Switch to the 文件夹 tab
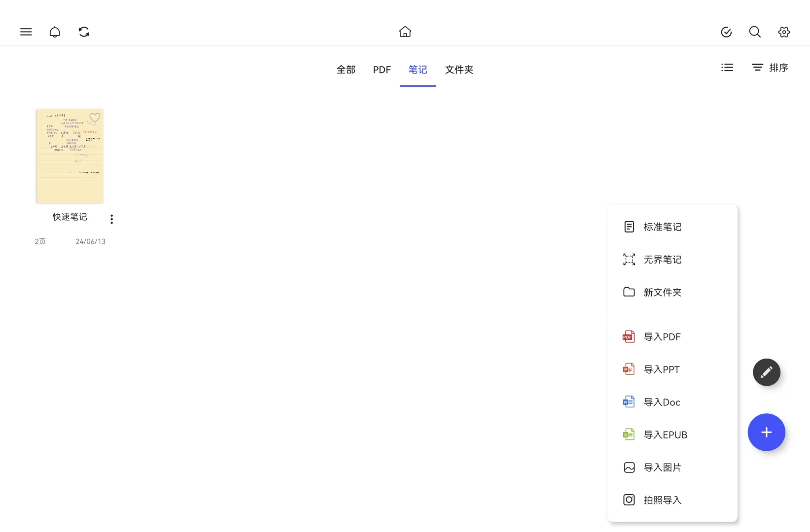 [458, 70]
